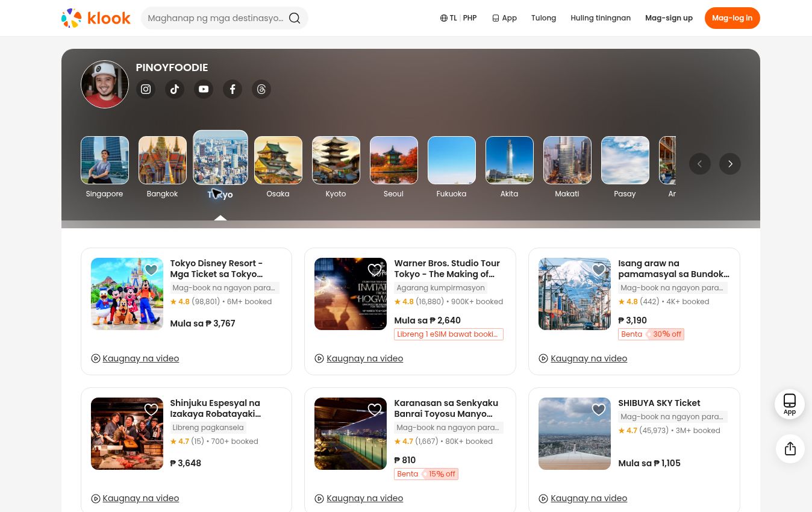The image size is (812, 512).
Task: Open PINOYFOODIE's YouTube channel
Action: (x=204, y=89)
